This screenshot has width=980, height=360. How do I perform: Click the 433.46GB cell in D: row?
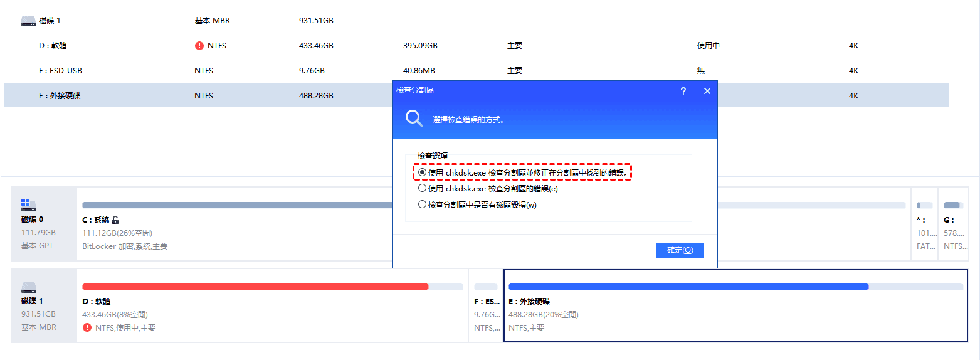(316, 46)
